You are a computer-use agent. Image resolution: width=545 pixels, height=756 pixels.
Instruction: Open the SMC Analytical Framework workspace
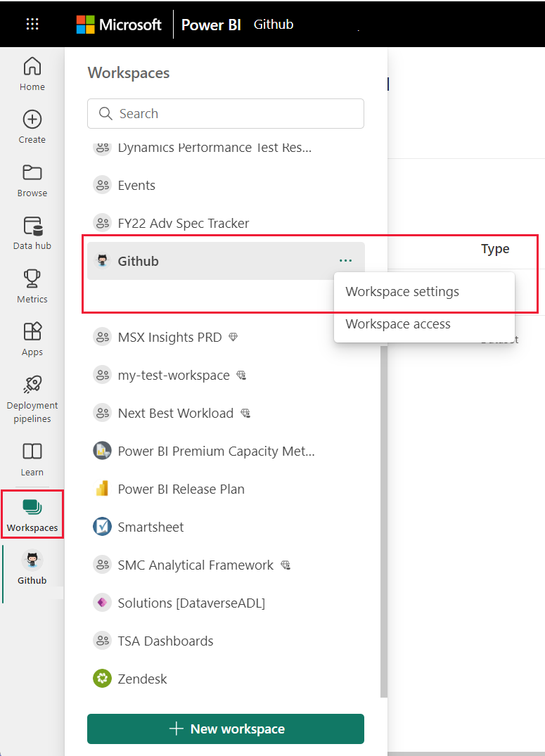pos(226,565)
